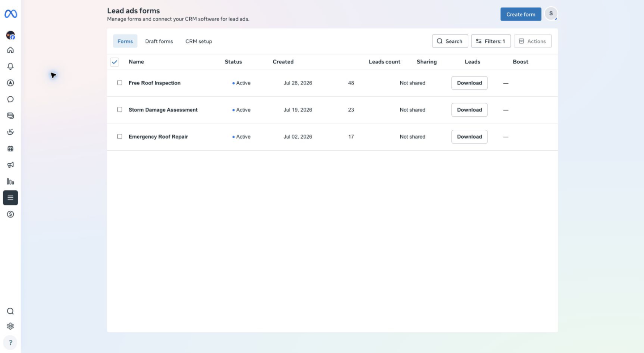Open notifications with the bell icon

tap(10, 66)
